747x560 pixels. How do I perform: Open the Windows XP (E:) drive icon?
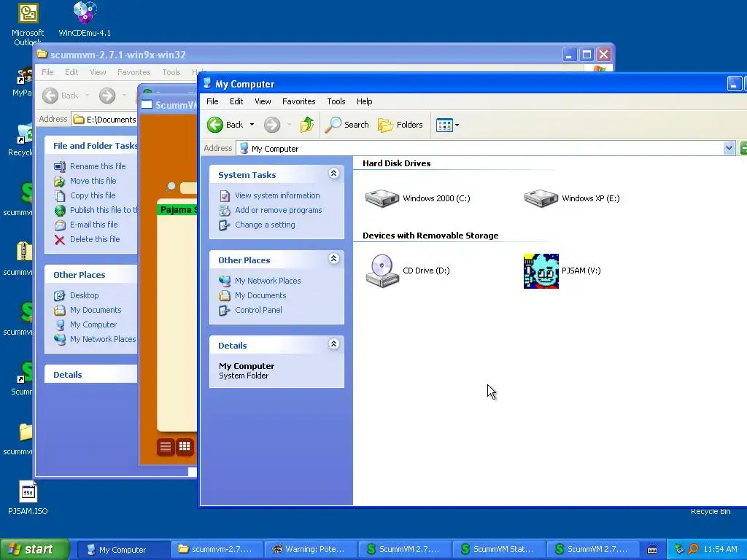(x=541, y=198)
